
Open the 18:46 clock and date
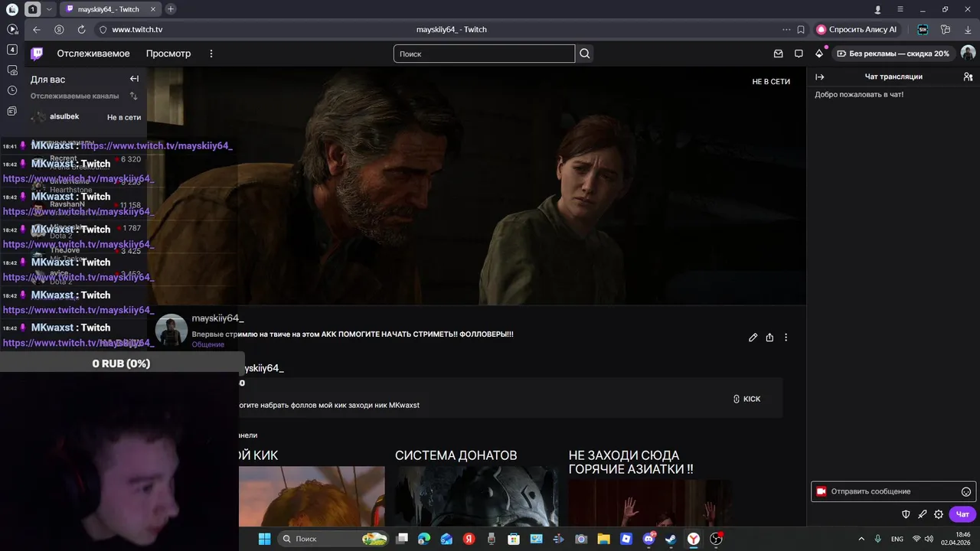pos(955,539)
